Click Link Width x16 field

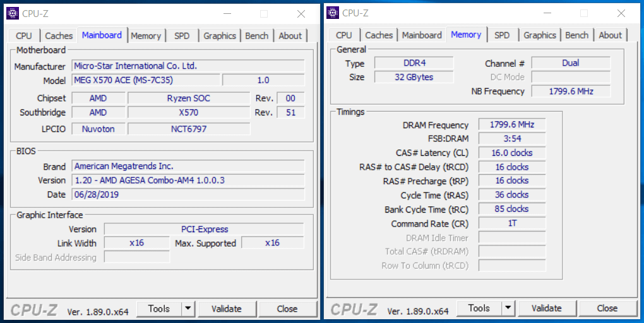(137, 243)
